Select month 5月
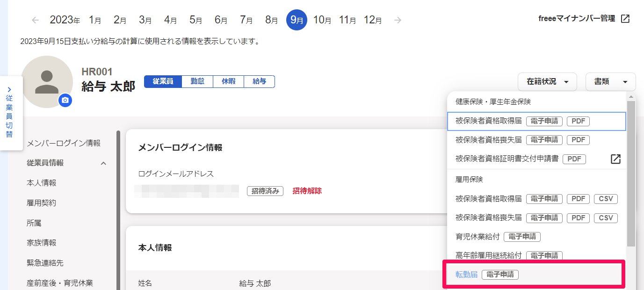 coord(196,20)
